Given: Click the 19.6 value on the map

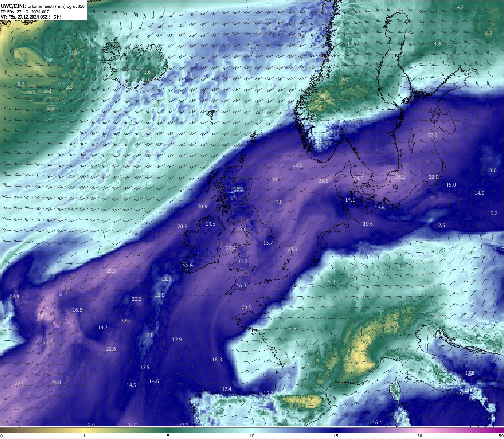Looking at the screenshot, I should pyautogui.click(x=368, y=224).
